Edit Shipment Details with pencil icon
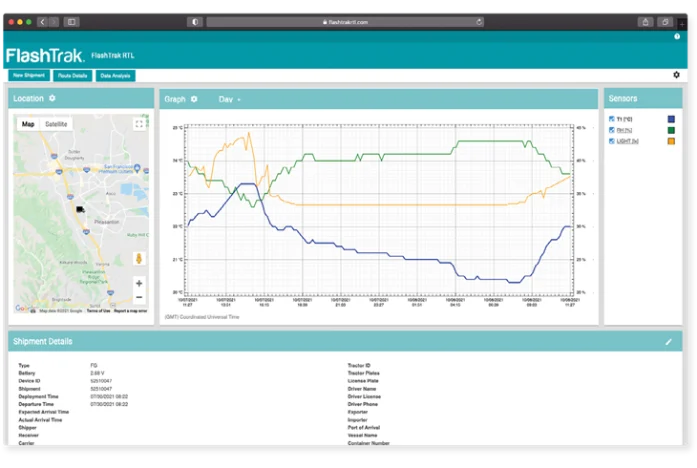The width and height of the screenshot is (697, 468). 669,342
